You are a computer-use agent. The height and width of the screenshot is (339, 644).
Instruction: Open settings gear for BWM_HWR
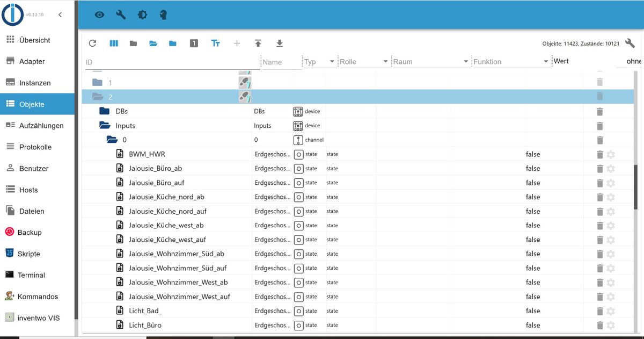click(610, 154)
